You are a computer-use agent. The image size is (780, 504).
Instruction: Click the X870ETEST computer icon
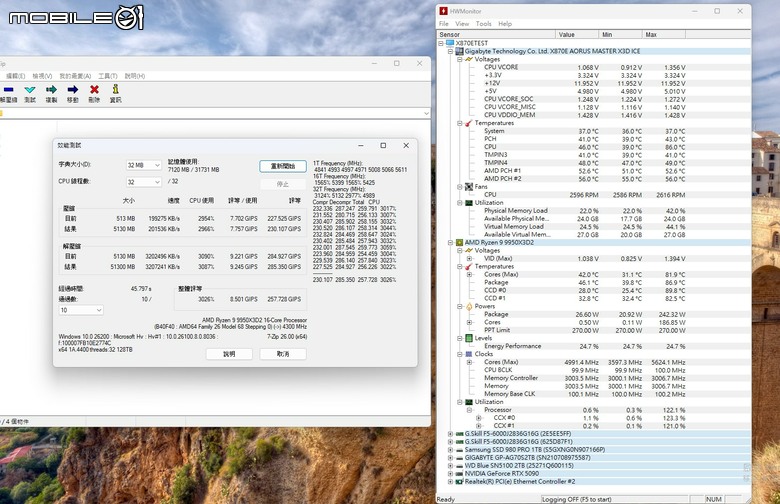point(450,43)
